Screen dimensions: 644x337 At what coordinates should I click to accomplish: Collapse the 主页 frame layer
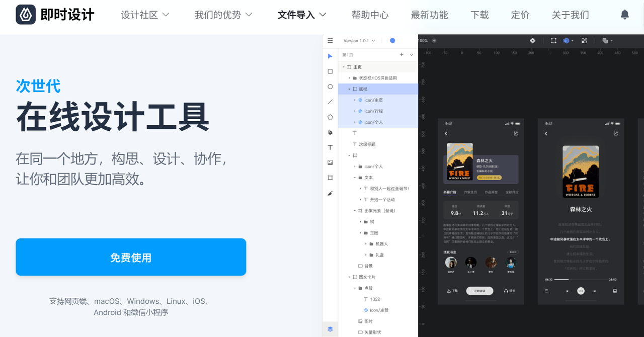344,67
